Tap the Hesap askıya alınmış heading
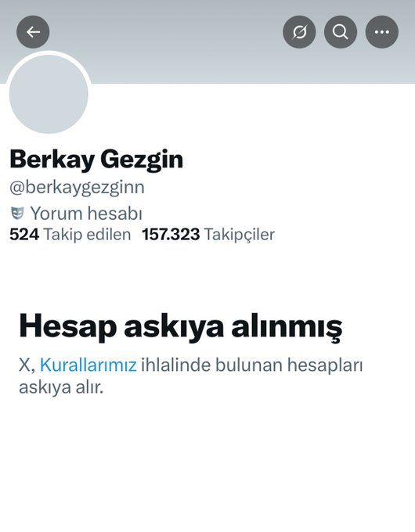The image size is (415, 532). click(x=181, y=327)
